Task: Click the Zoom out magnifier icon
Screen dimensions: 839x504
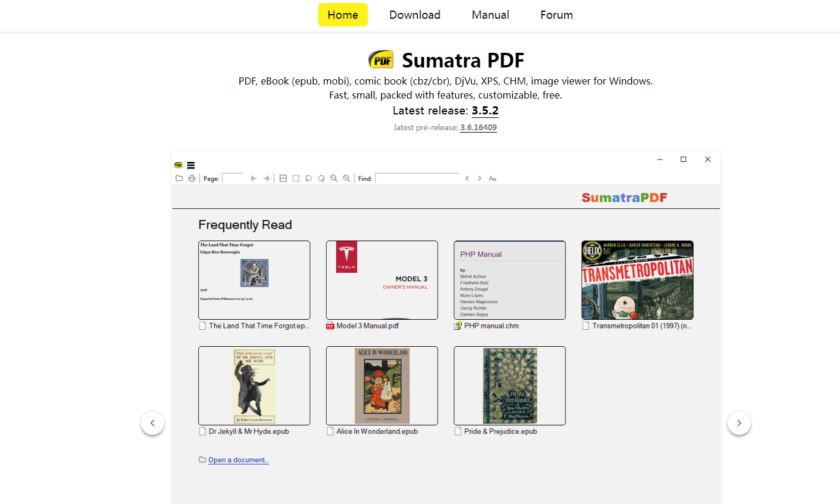Action: (x=334, y=178)
